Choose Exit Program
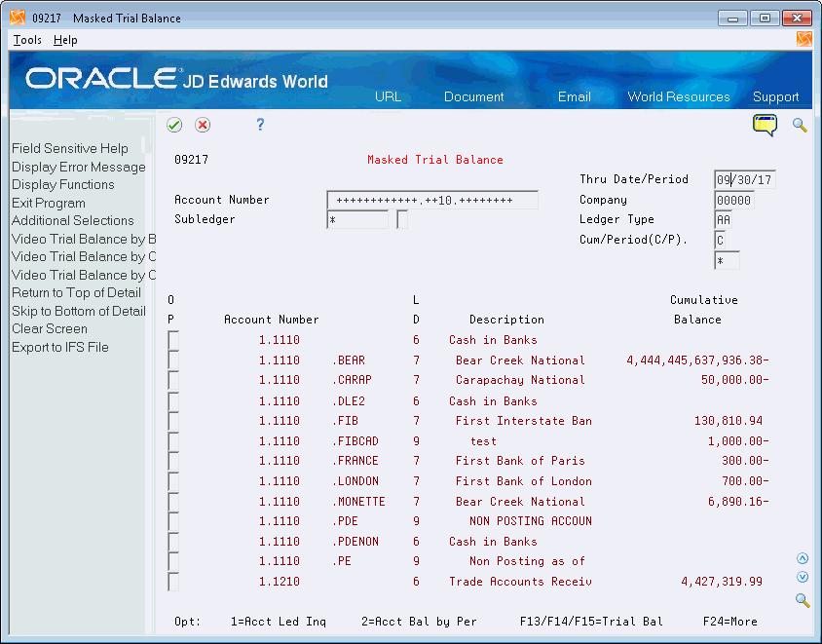Image resolution: width=822 pixels, height=644 pixels. tap(49, 203)
